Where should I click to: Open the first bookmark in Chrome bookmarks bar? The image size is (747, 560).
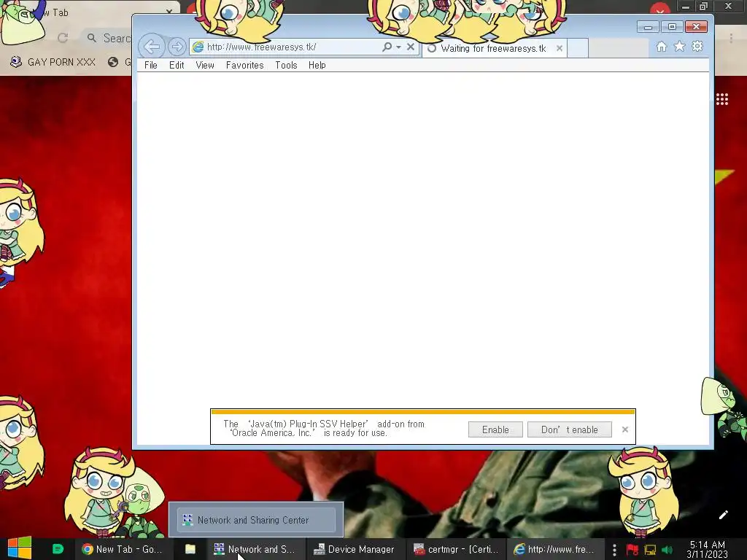pyautogui.click(x=53, y=62)
